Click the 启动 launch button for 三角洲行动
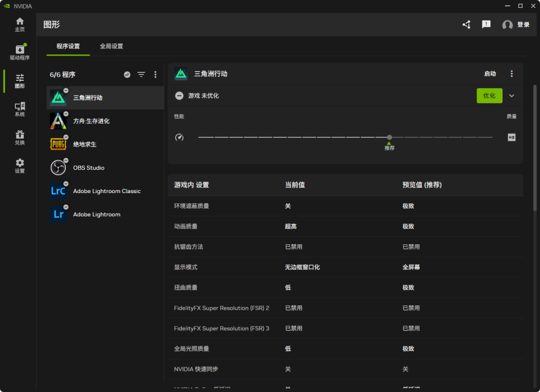 490,74
